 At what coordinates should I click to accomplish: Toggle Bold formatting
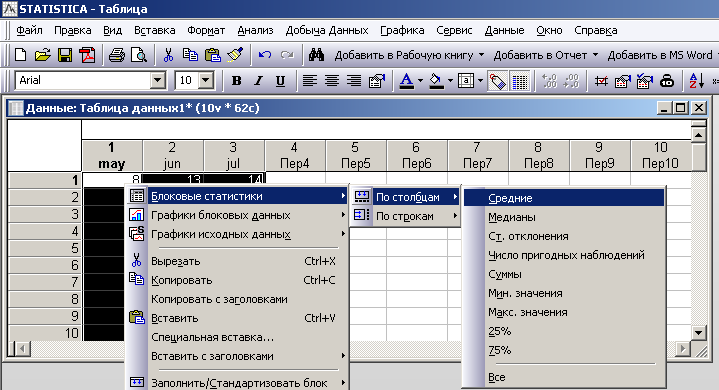[236, 81]
